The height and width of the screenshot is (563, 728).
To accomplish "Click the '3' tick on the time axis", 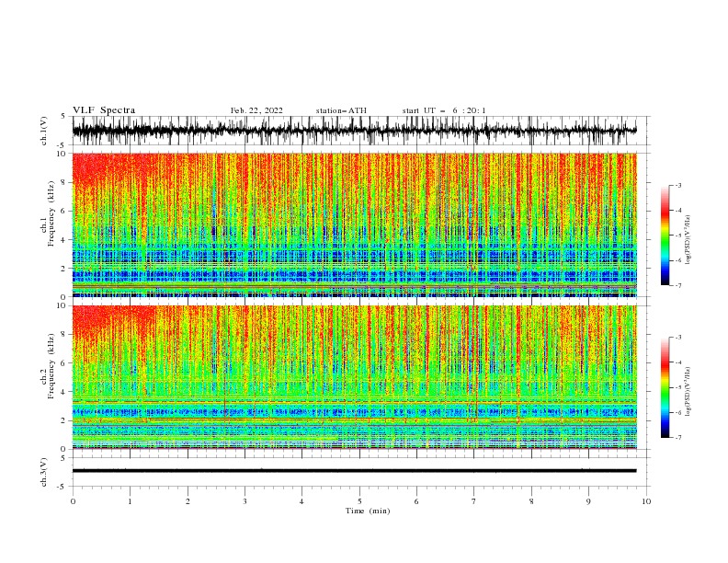I will [x=245, y=501].
